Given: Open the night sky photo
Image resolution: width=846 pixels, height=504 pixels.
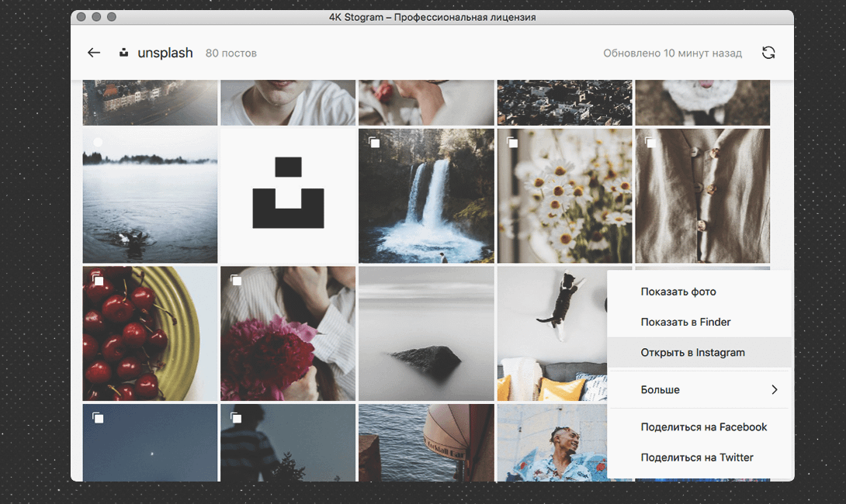Looking at the screenshot, I should tap(150, 443).
